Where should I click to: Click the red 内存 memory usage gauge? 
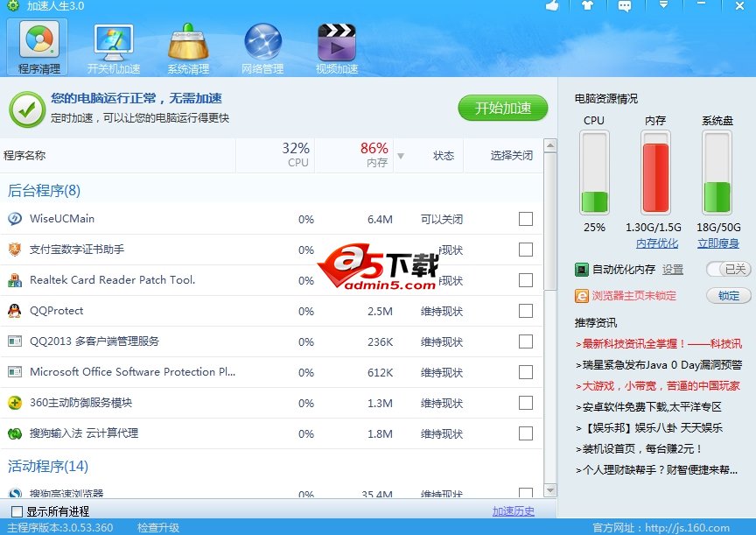655,172
